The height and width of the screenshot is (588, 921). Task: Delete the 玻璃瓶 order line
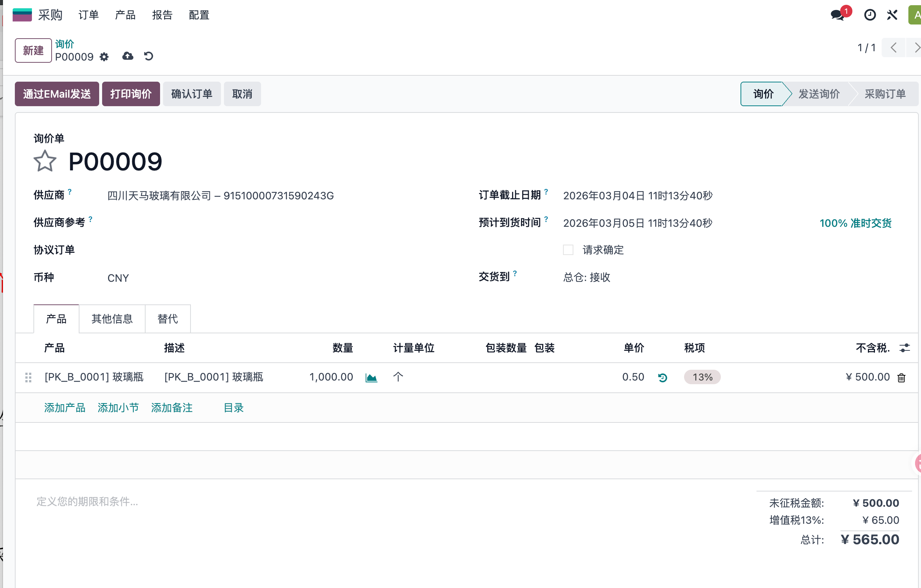pyautogui.click(x=901, y=378)
